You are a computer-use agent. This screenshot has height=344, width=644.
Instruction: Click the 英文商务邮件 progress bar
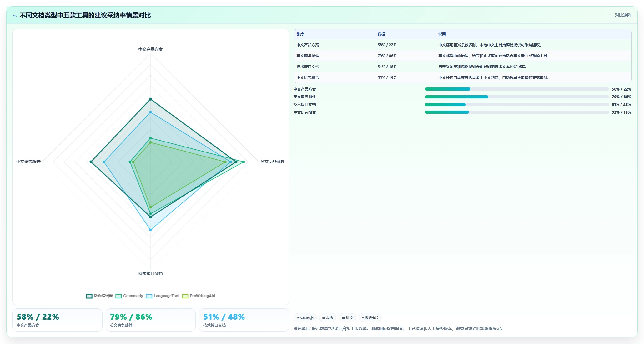point(517,97)
